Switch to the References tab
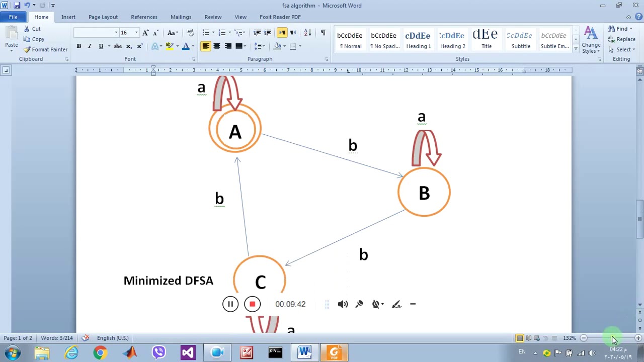This screenshot has width=644, height=362. tap(144, 17)
